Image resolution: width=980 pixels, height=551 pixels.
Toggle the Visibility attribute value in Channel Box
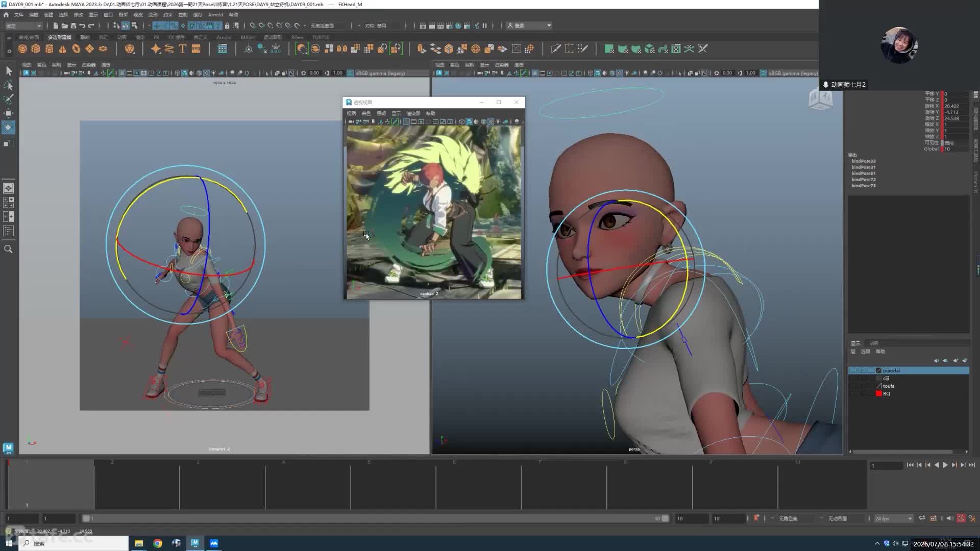tap(955, 143)
